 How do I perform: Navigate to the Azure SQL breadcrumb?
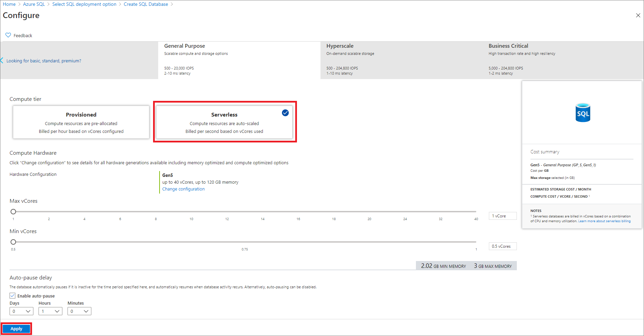point(34,4)
